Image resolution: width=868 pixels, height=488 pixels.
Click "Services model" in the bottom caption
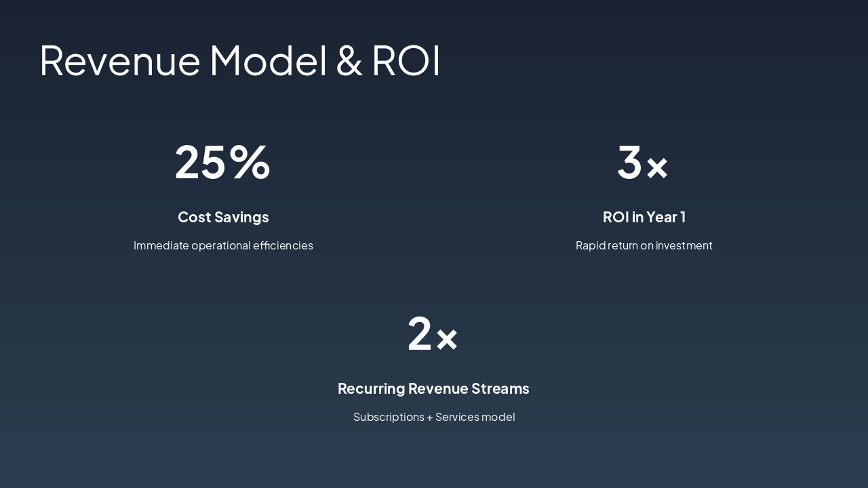[475, 417]
